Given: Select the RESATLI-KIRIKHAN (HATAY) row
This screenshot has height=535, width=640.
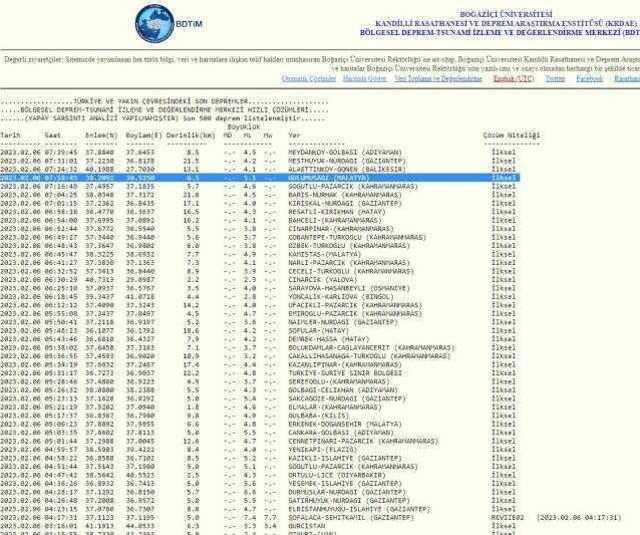Looking at the screenshot, I should point(260,212).
